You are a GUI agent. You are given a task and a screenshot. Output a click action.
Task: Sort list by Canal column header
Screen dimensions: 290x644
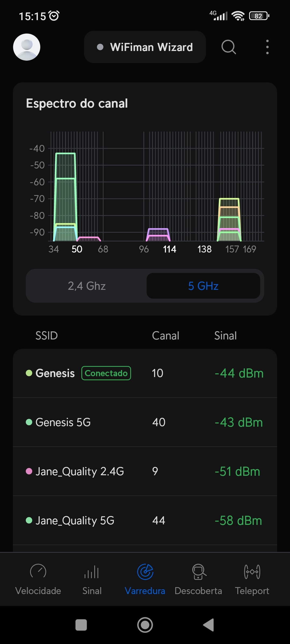click(x=165, y=336)
